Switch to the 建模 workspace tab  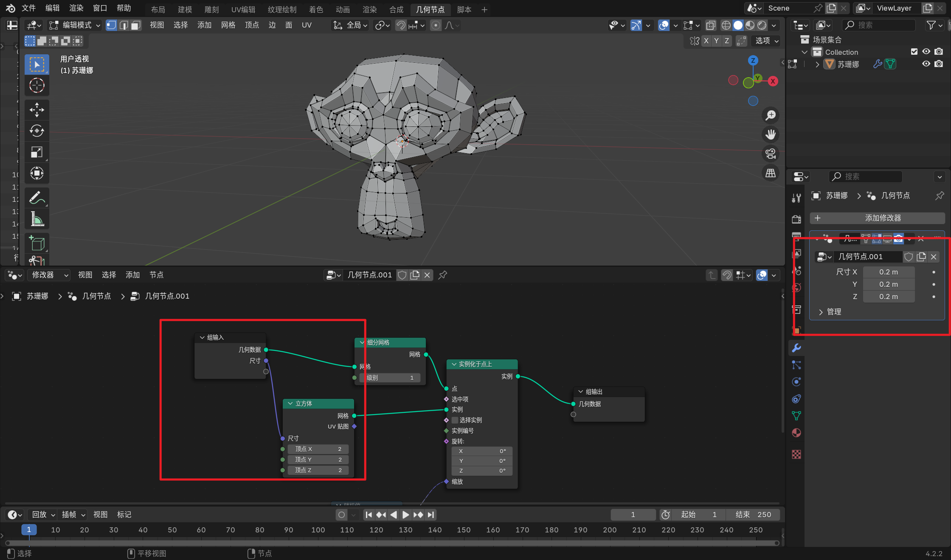tap(185, 9)
